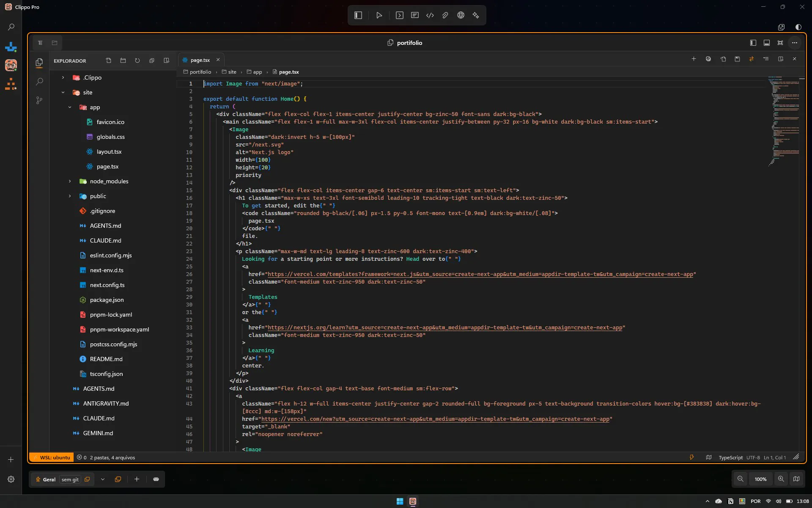Click the AI sparkles icon in top toolbar

[x=476, y=15]
